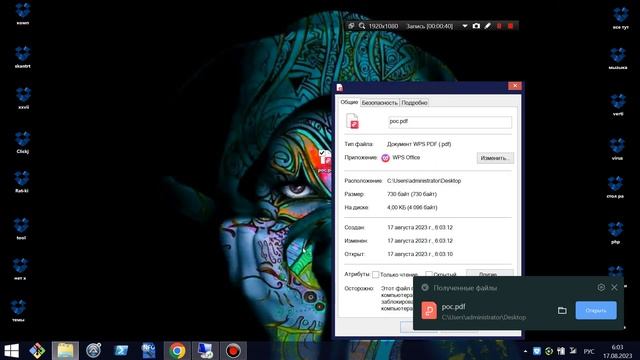Click the WPS Office application icon
The width and height of the screenshot is (640, 360).
[385, 158]
